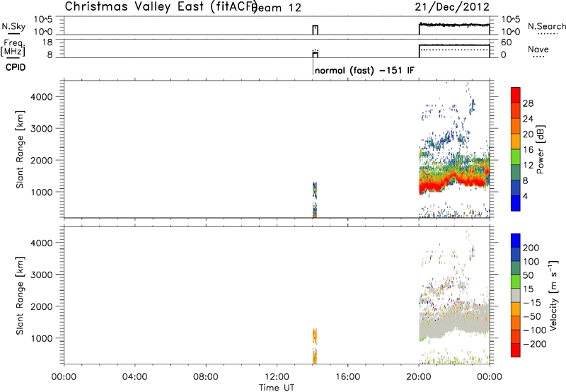Image resolution: width=566 pixels, height=392 pixels.
Task: Click the 'Slant Range [km]' label of the velocity panel
Action: click(20, 296)
